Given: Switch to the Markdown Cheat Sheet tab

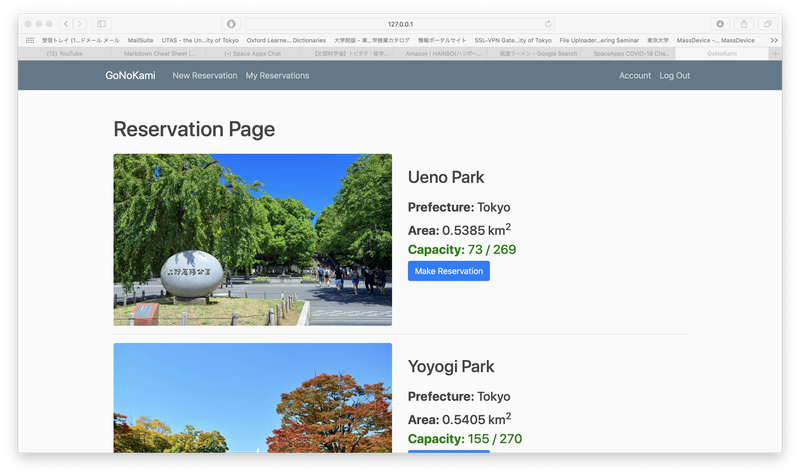Looking at the screenshot, I should (159, 54).
